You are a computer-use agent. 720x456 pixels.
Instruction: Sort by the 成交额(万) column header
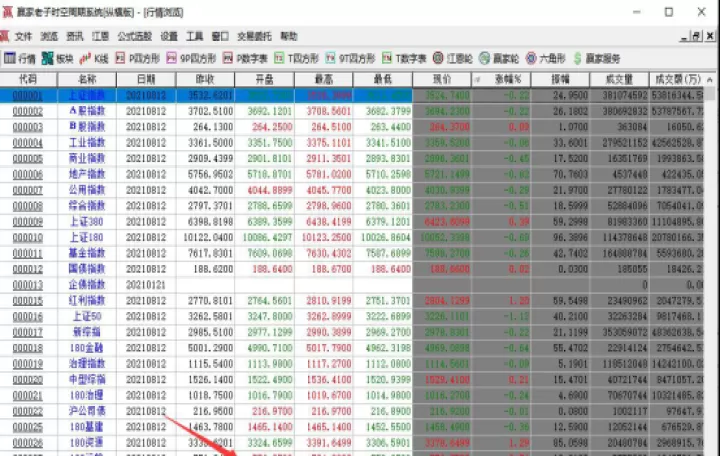click(x=677, y=79)
